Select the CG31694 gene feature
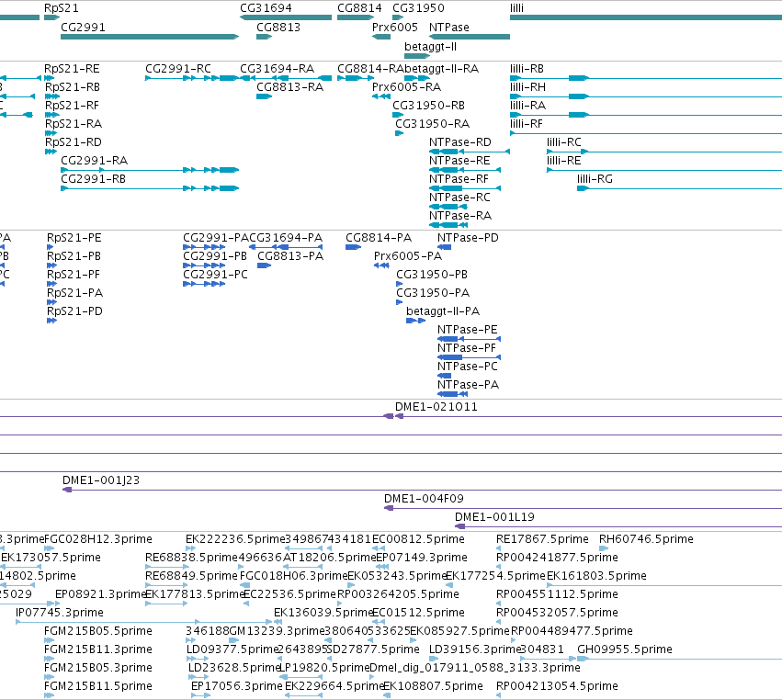Image resolution: width=782 pixels, height=700 pixels. pyautogui.click(x=286, y=17)
